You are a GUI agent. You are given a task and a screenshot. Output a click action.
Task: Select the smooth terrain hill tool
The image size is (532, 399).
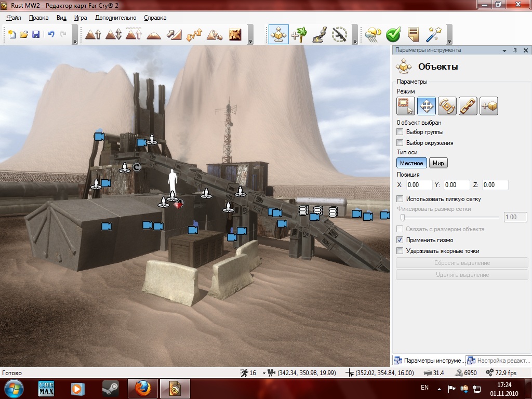click(x=154, y=35)
